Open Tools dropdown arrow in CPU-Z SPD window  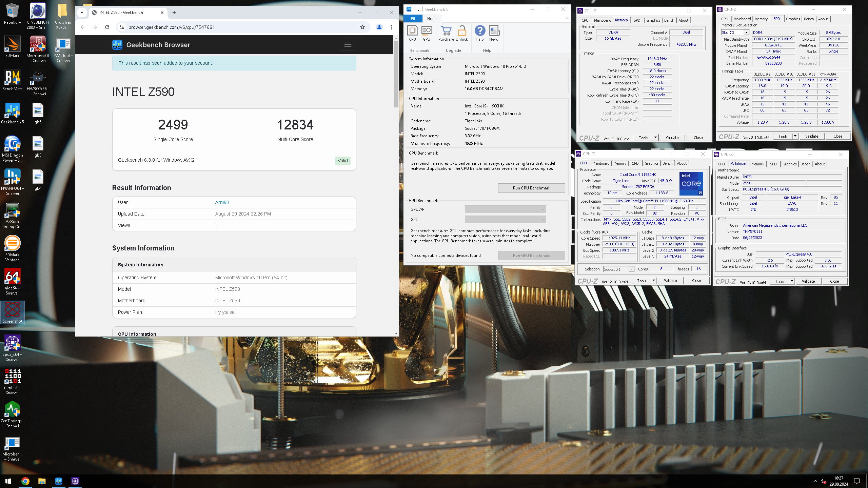point(795,136)
